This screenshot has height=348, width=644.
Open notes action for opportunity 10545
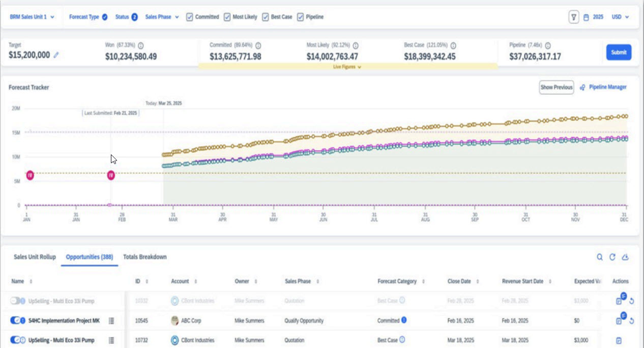(x=619, y=321)
